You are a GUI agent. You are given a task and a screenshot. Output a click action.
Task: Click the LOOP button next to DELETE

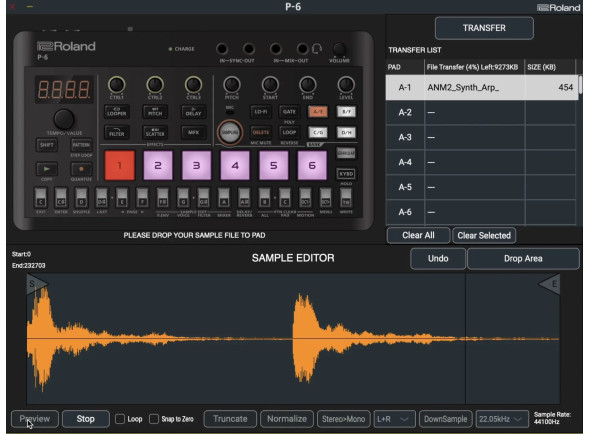[289, 132]
